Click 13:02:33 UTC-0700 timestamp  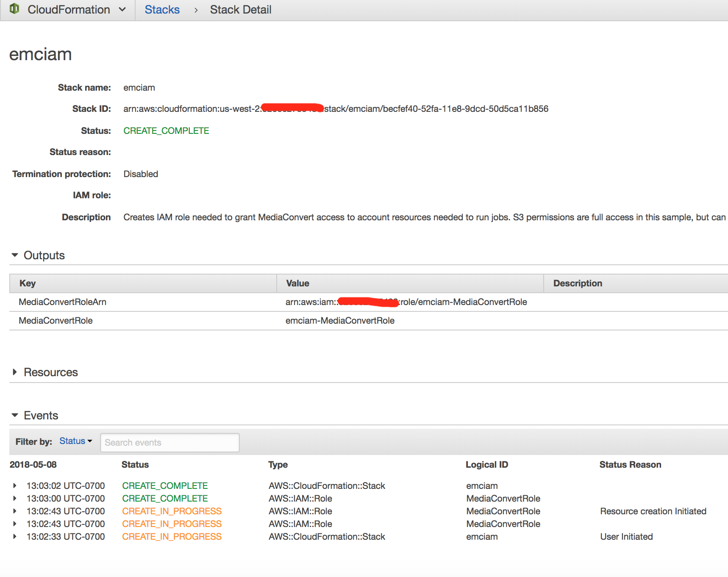pyautogui.click(x=66, y=536)
